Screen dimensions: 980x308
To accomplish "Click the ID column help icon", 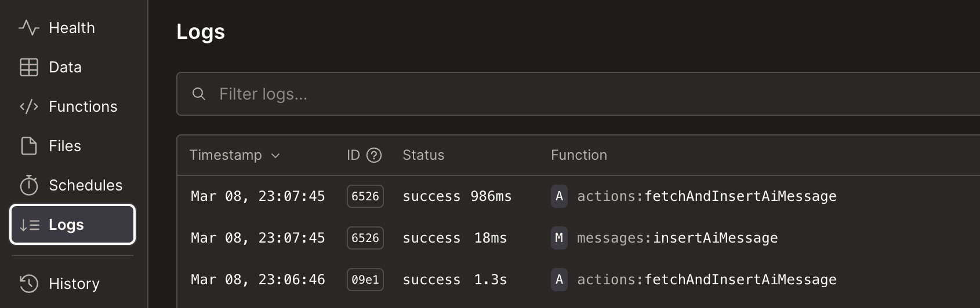I will 375,155.
